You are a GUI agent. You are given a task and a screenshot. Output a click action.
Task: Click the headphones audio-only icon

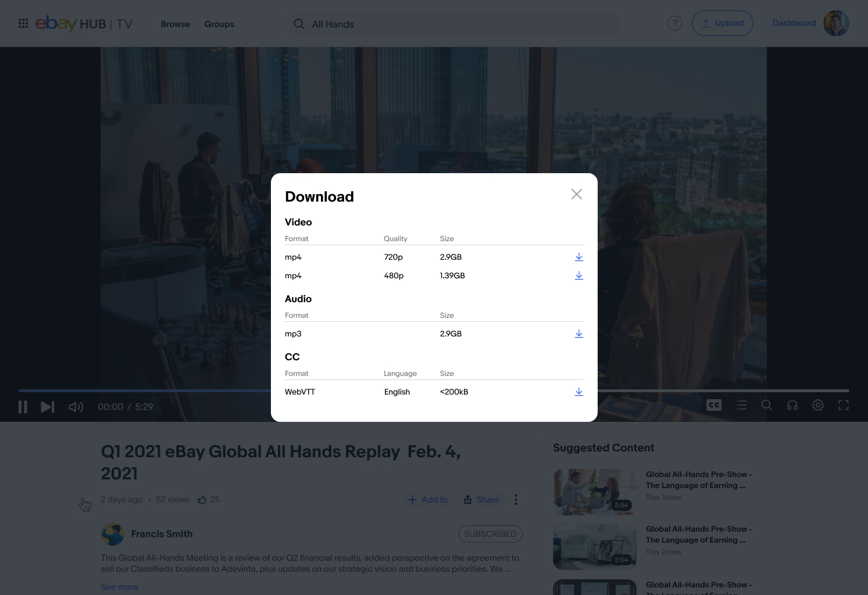click(x=792, y=405)
